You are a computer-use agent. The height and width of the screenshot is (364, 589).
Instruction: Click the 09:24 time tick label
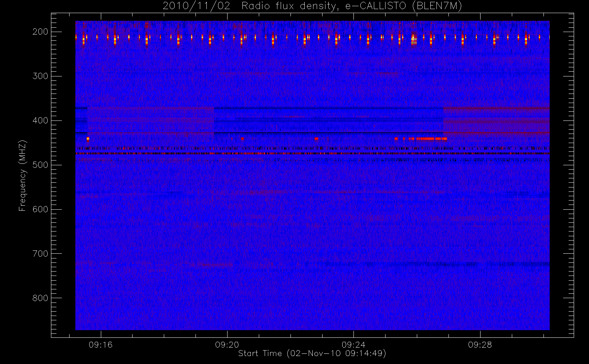(x=353, y=345)
